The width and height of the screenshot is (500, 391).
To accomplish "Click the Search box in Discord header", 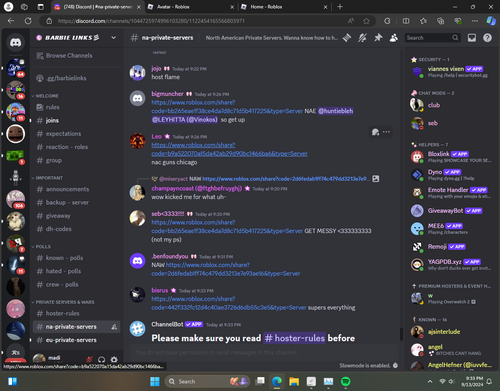I will point(432,38).
